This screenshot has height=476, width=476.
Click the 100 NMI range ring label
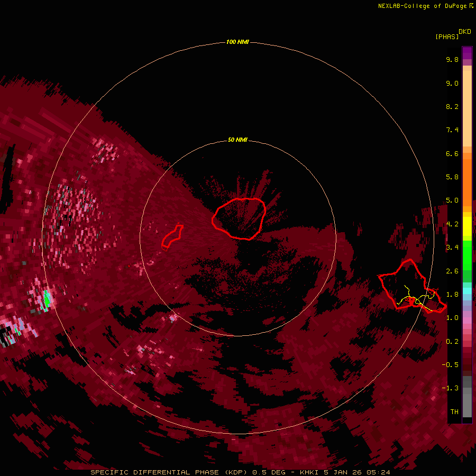pyautogui.click(x=237, y=42)
